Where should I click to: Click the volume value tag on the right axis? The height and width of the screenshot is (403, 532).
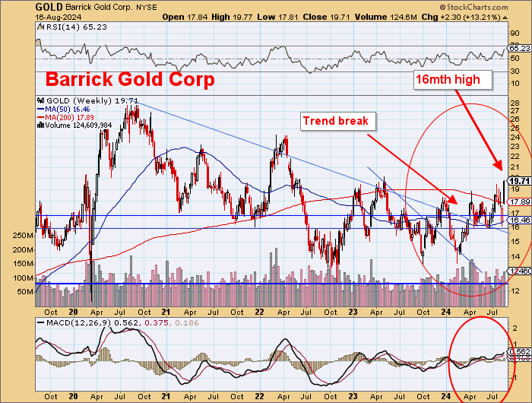520,271
